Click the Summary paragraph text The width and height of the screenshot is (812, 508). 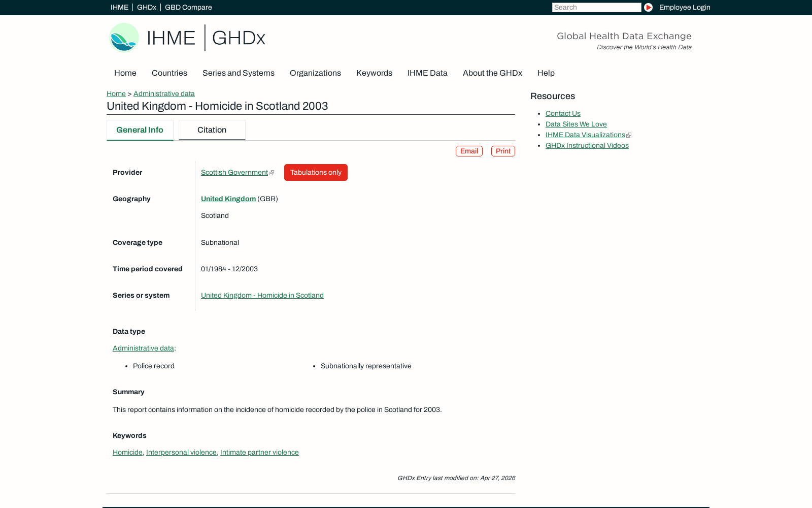point(277,409)
